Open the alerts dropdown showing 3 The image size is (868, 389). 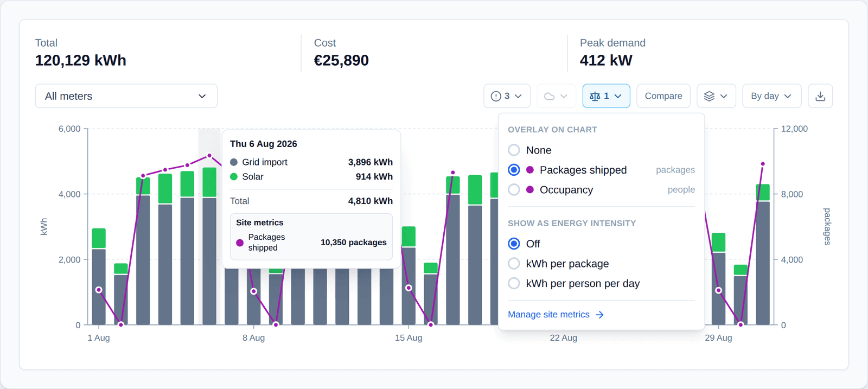click(507, 96)
